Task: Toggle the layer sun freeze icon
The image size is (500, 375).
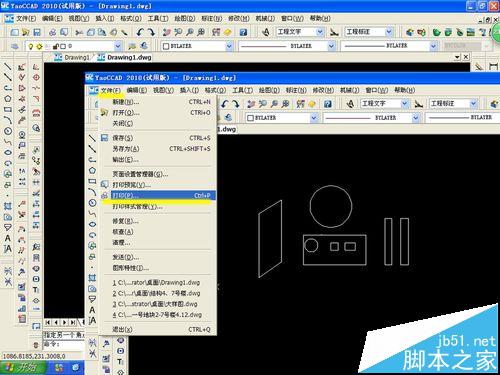Action: 39,47
